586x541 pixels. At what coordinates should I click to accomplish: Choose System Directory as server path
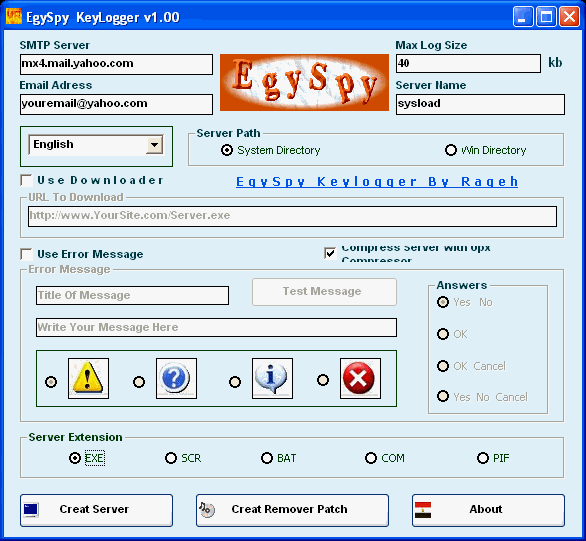click(227, 150)
